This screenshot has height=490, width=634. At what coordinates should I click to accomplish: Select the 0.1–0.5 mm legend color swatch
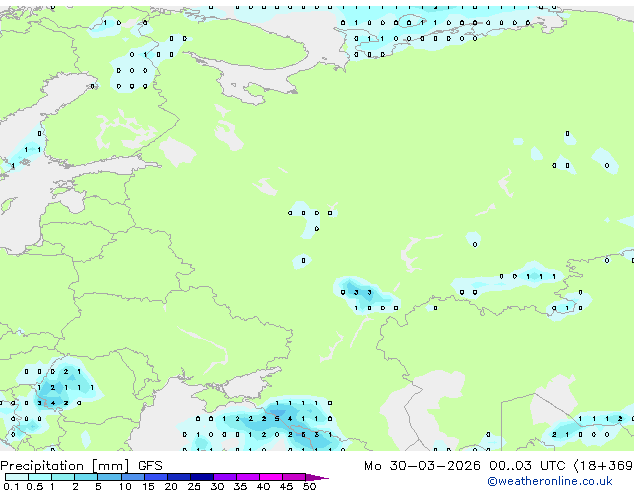17,477
